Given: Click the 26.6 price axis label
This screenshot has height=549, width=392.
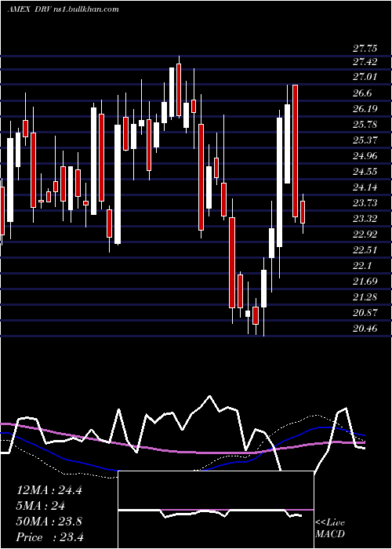Looking at the screenshot, I should pos(362,93).
